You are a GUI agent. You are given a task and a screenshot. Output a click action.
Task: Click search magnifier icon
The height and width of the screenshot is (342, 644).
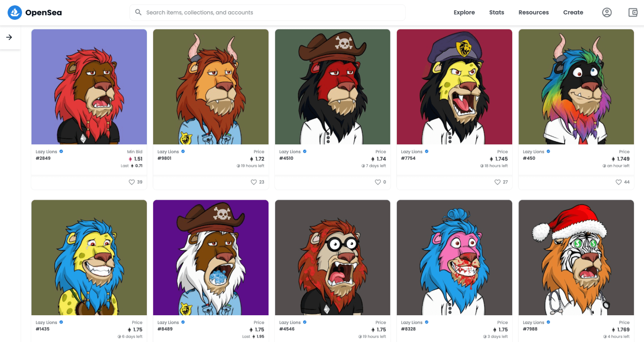click(x=138, y=12)
